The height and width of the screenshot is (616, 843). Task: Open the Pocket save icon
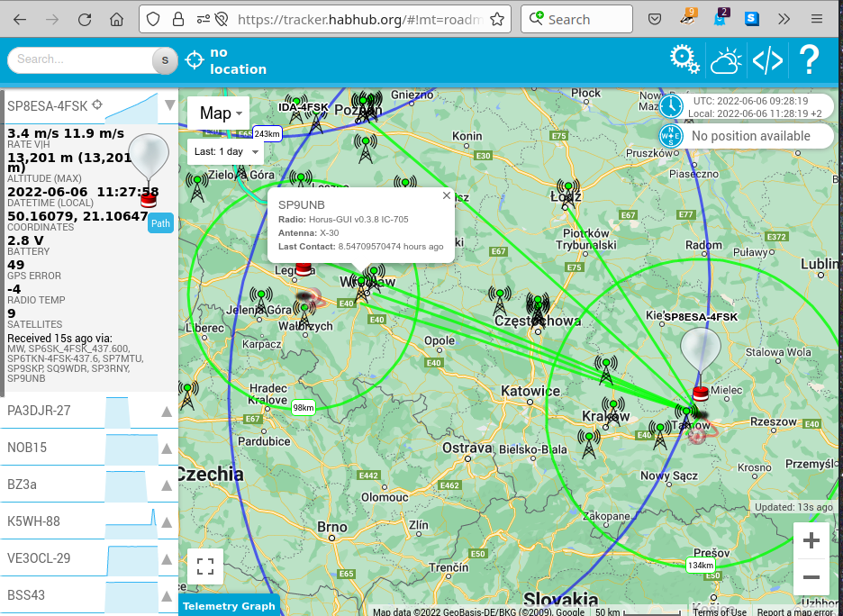[654, 20]
